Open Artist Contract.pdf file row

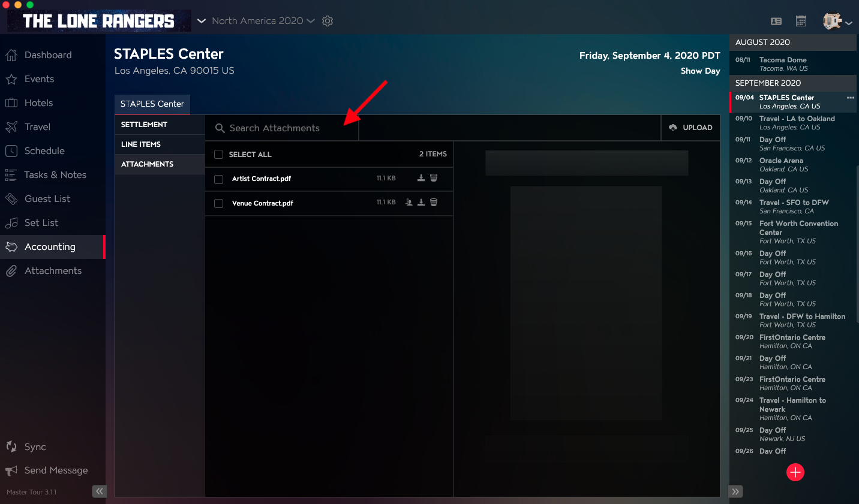pos(329,179)
